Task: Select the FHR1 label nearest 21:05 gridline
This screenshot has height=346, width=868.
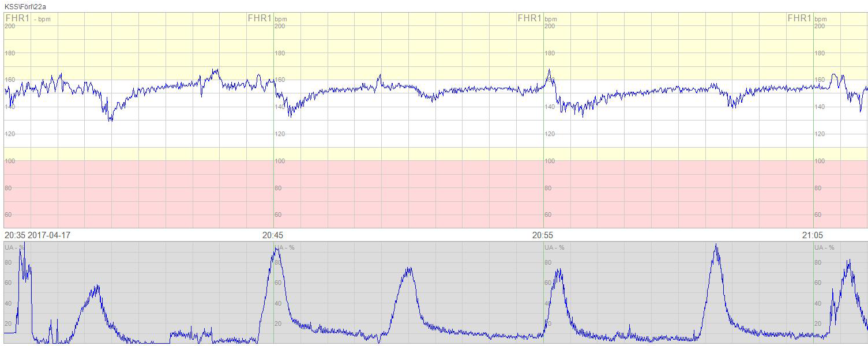Action: tap(799, 18)
